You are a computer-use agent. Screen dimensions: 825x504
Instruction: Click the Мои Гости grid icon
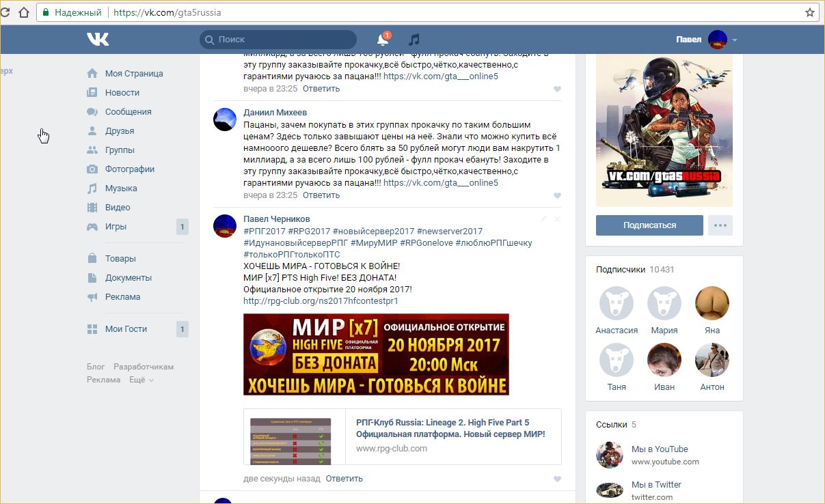(x=92, y=329)
